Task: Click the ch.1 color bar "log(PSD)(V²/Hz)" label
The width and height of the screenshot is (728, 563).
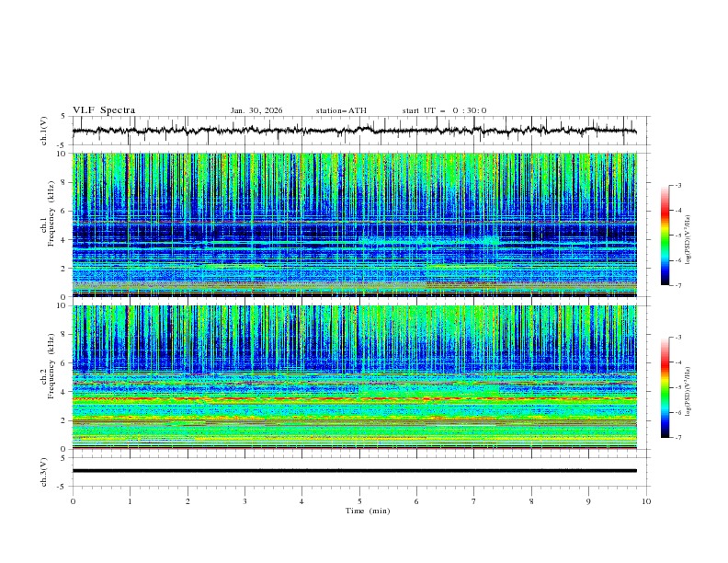Action: point(688,240)
